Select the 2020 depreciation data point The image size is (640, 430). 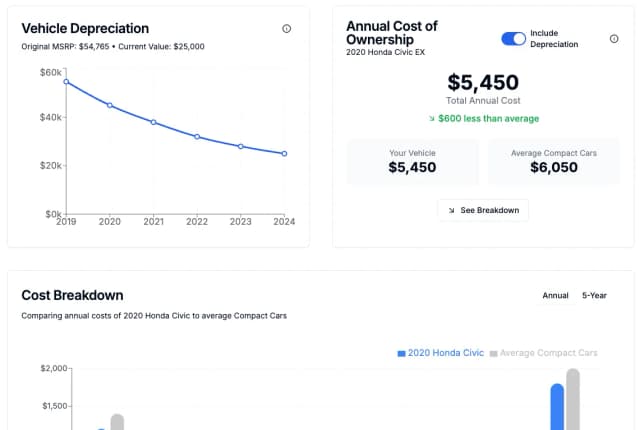point(110,105)
